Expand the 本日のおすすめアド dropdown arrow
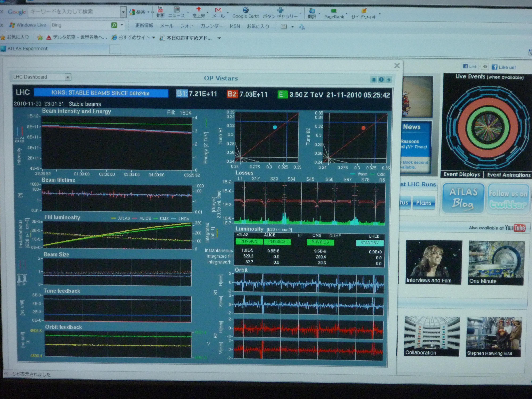 click(219, 38)
